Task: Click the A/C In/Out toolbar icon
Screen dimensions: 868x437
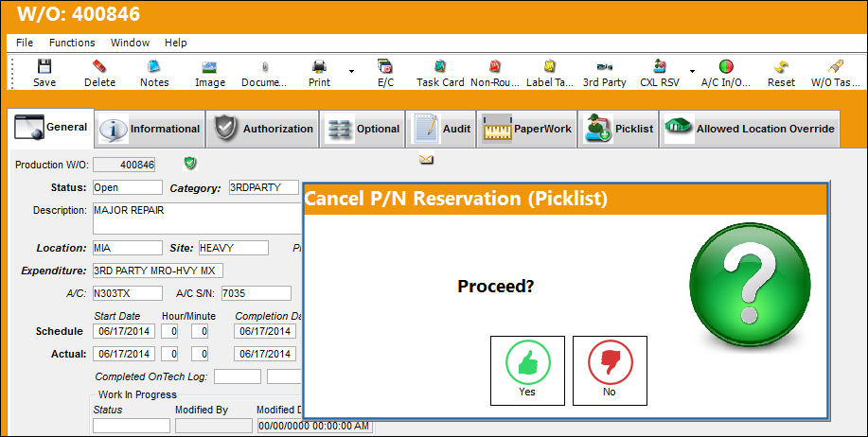Action: pos(726,67)
